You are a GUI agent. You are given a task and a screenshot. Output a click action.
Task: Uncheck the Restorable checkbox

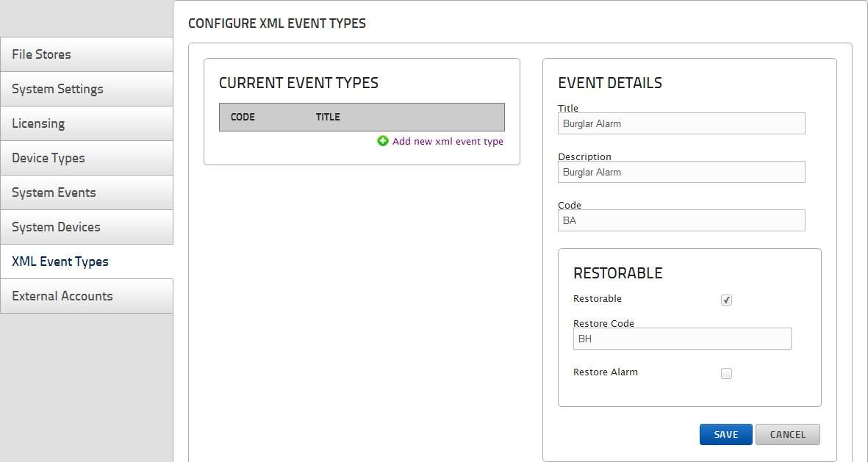coord(726,300)
